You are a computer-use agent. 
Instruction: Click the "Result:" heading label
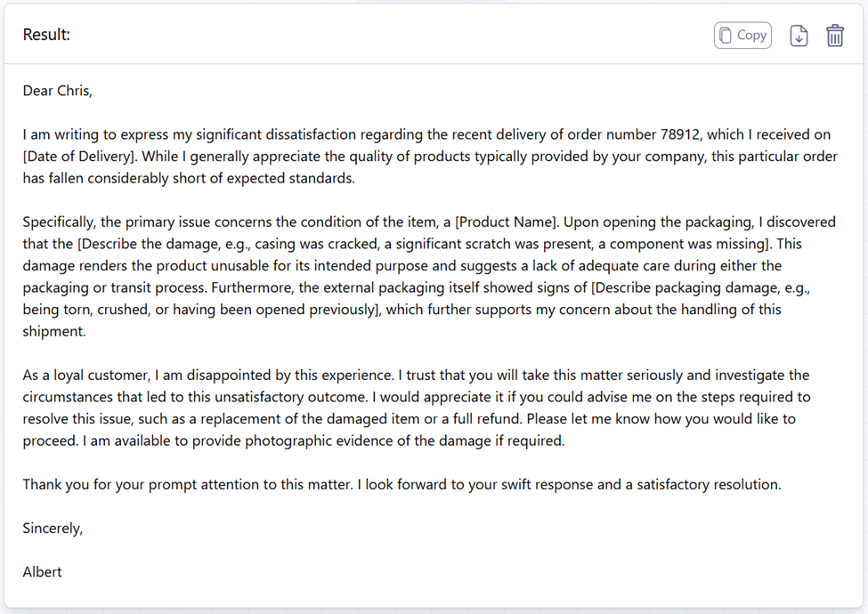[x=46, y=35]
